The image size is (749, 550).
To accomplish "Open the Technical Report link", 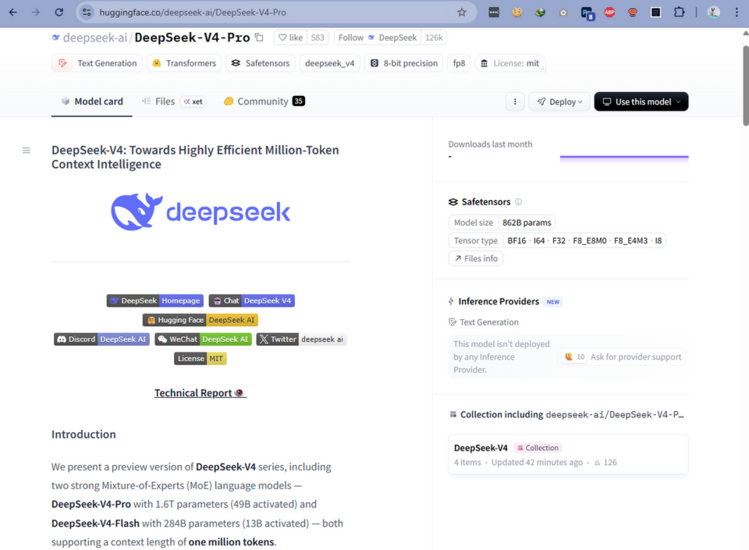I will pos(199,393).
